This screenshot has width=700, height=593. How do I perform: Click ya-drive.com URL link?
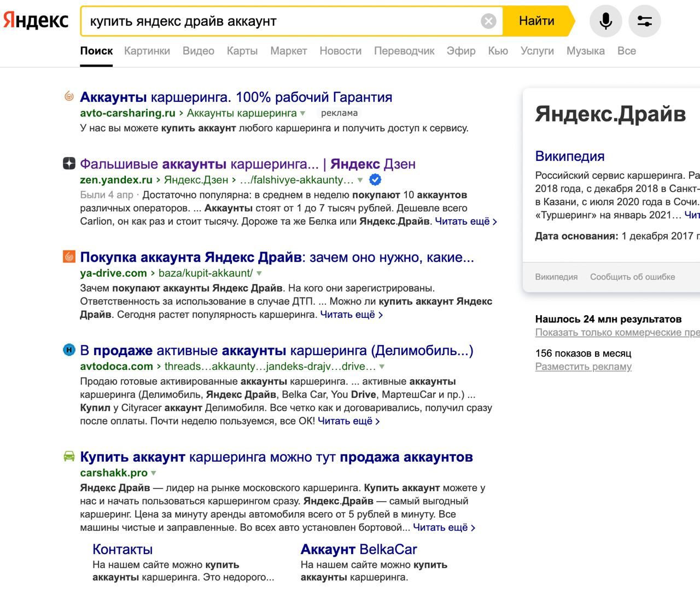click(x=113, y=273)
